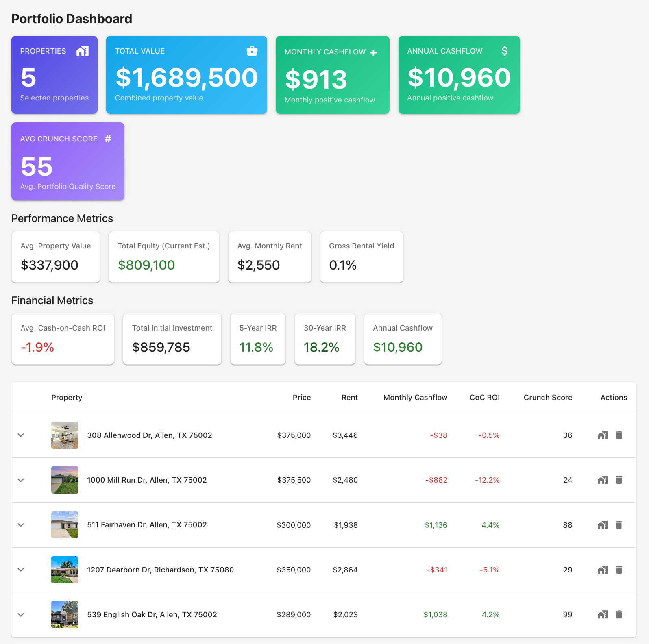
Task: Expand the 539 English Oak Dr row
Action: pyautogui.click(x=21, y=614)
